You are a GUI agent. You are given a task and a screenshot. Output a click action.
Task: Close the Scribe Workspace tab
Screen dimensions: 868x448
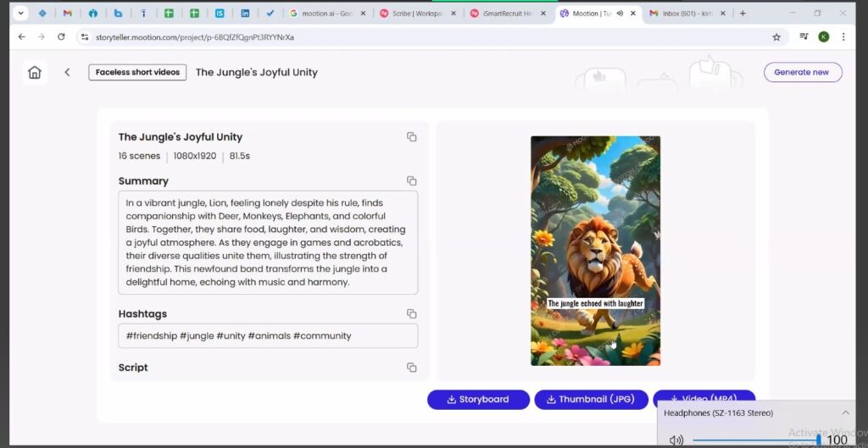(x=453, y=14)
